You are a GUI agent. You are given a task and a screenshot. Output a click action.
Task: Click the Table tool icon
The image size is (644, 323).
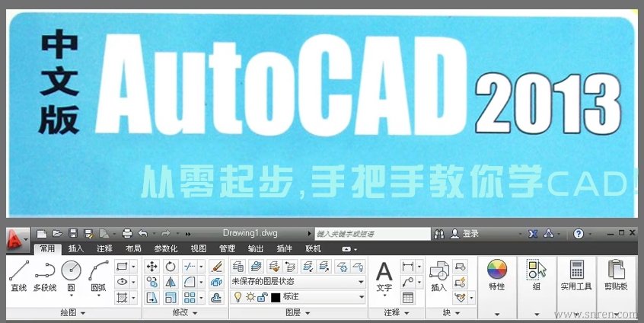[x=408, y=298]
